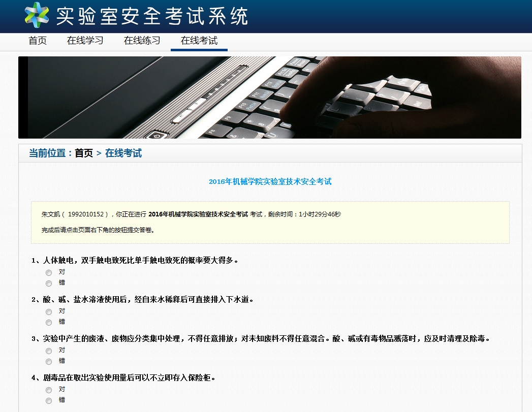Mark question 3 on waste liquid as 对

(x=49, y=351)
